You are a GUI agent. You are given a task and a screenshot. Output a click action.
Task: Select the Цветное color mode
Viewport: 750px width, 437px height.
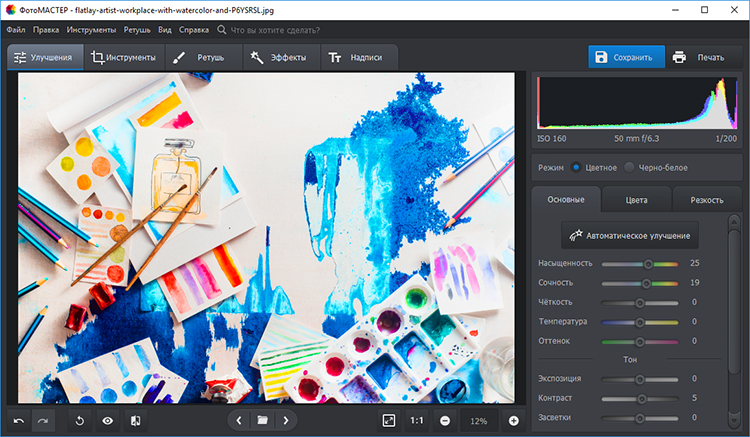[x=577, y=167]
